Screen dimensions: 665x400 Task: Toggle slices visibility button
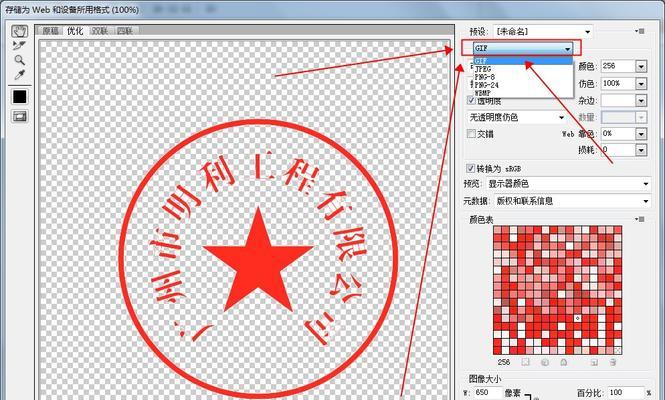[20, 116]
